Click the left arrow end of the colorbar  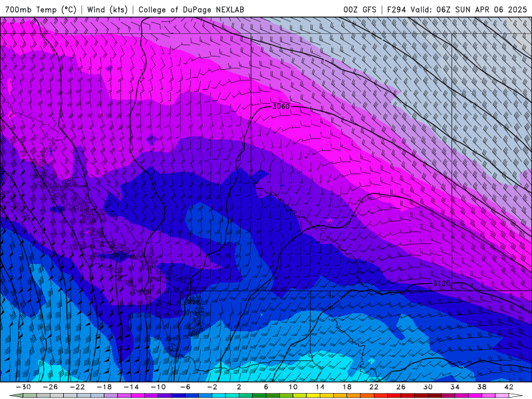tap(16, 396)
